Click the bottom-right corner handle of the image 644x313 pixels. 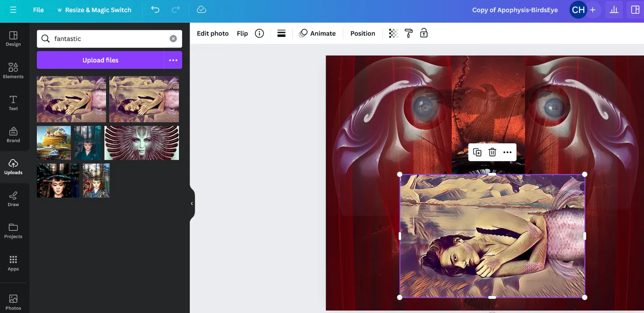[585, 297]
